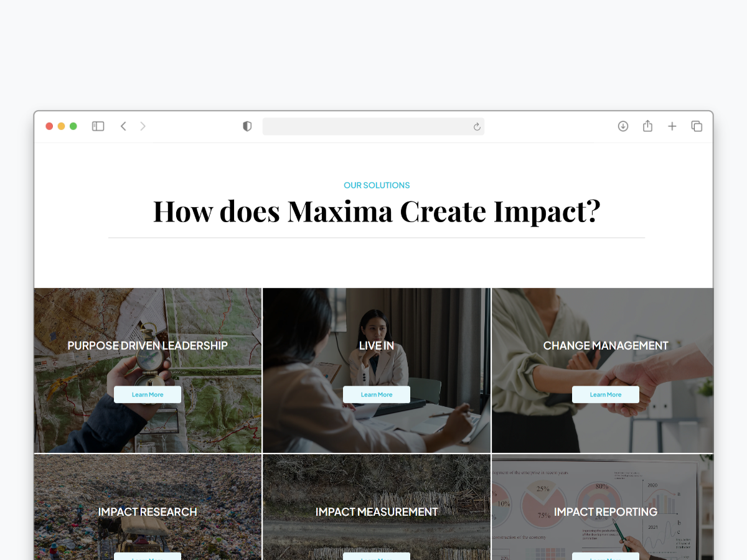Select the Impact Reporting card

point(603,507)
